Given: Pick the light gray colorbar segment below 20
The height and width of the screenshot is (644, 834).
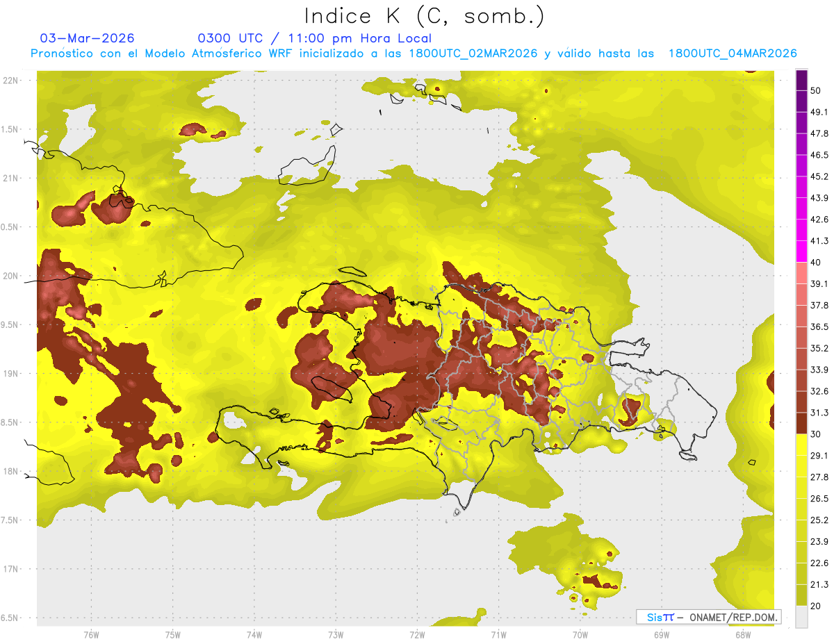Looking at the screenshot, I should coord(801,616).
